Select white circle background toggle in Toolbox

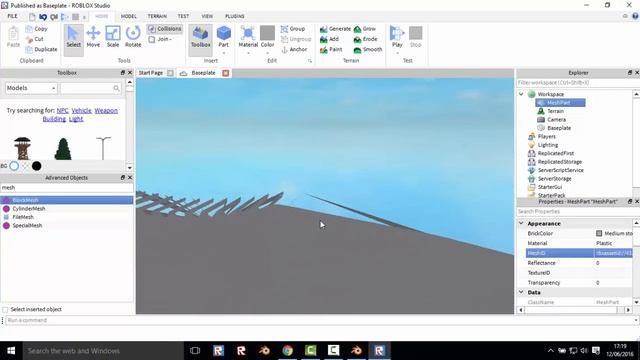tap(14, 166)
